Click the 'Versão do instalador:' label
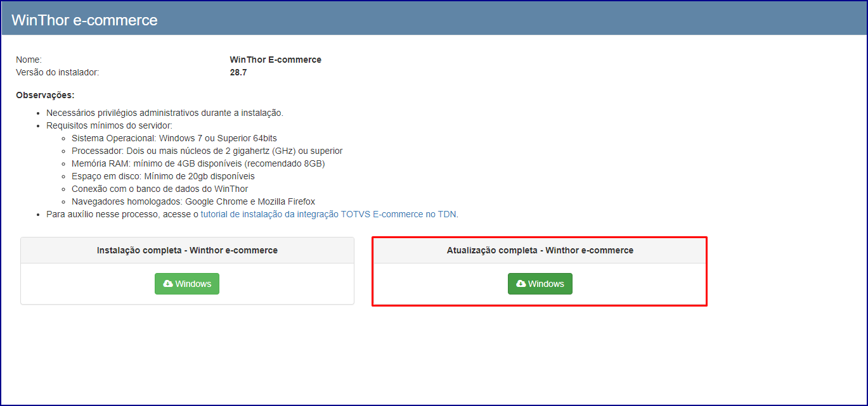This screenshot has height=406, width=868. [58, 72]
